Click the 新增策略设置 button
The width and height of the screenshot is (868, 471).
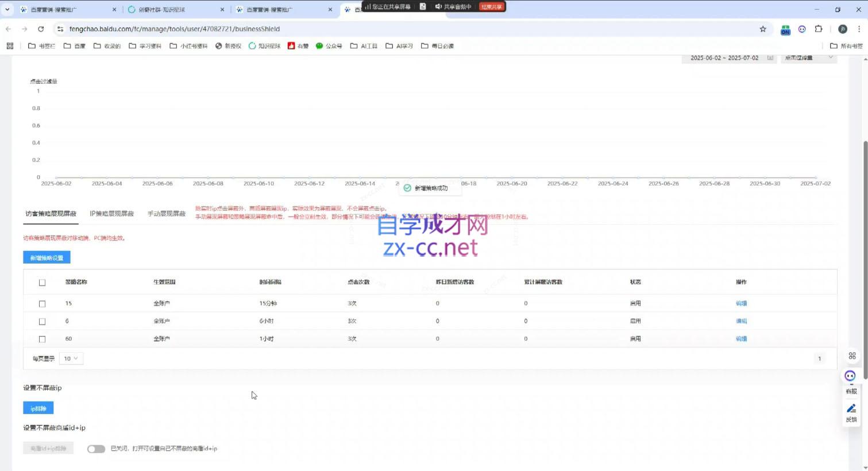click(x=47, y=257)
